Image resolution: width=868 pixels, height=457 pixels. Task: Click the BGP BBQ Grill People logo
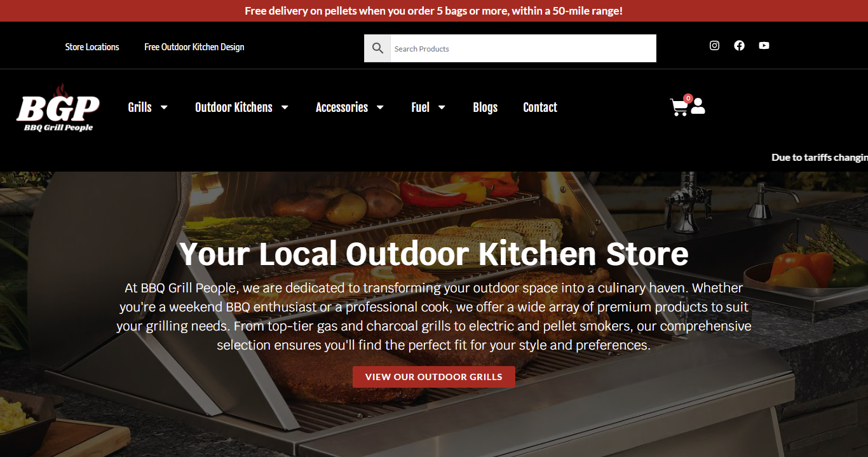(x=58, y=109)
